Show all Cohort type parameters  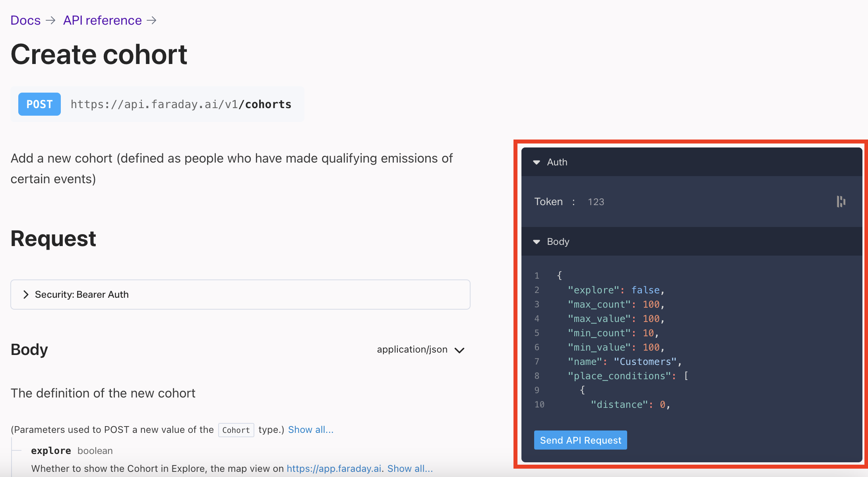(310, 430)
